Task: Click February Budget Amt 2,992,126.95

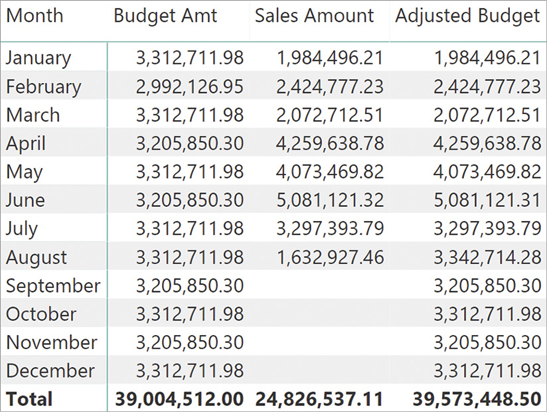Action: click(189, 87)
